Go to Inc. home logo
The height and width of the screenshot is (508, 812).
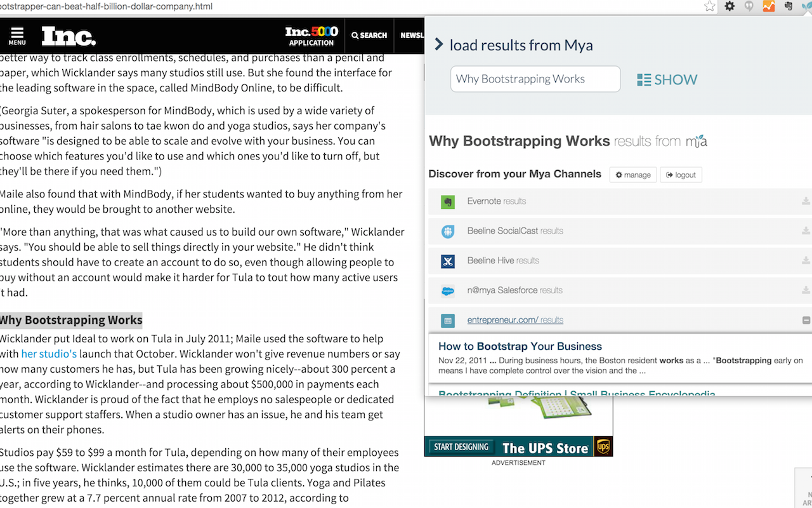coord(69,36)
